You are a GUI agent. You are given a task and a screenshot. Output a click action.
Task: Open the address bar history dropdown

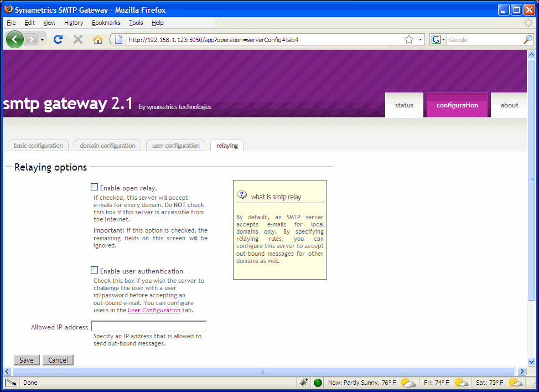420,39
